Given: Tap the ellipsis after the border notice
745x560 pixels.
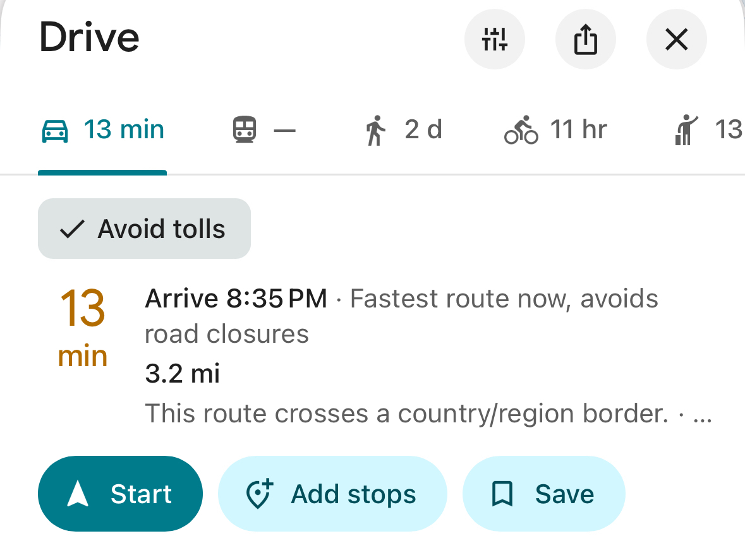Looking at the screenshot, I should [x=703, y=415].
